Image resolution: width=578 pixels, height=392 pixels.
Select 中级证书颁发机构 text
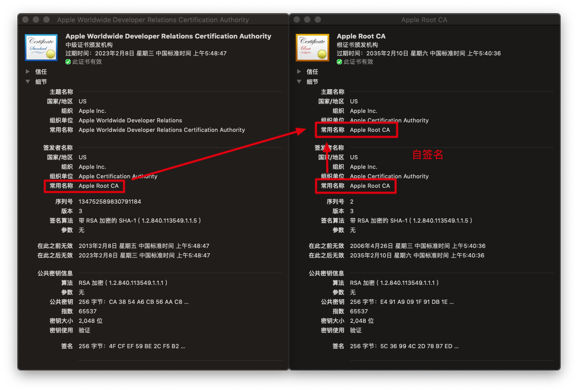point(89,44)
